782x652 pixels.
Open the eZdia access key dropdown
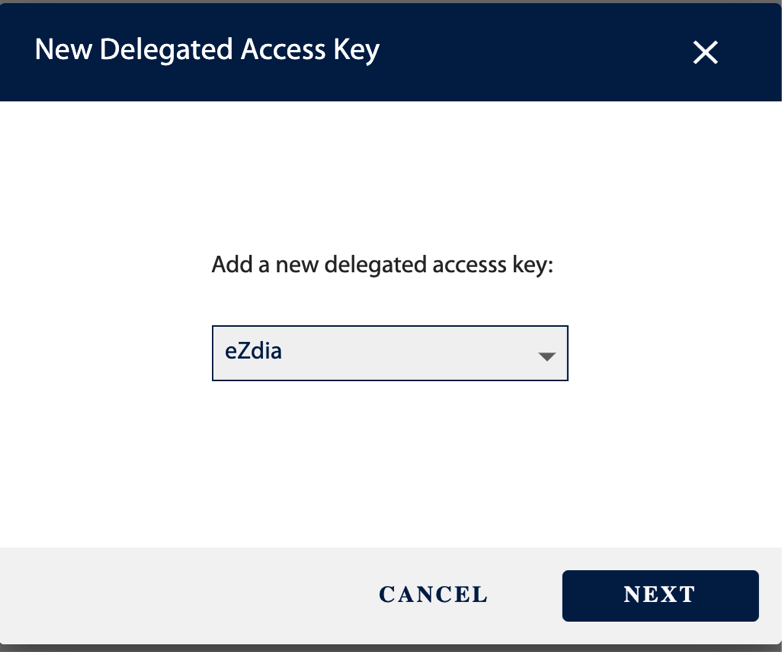[x=390, y=353]
